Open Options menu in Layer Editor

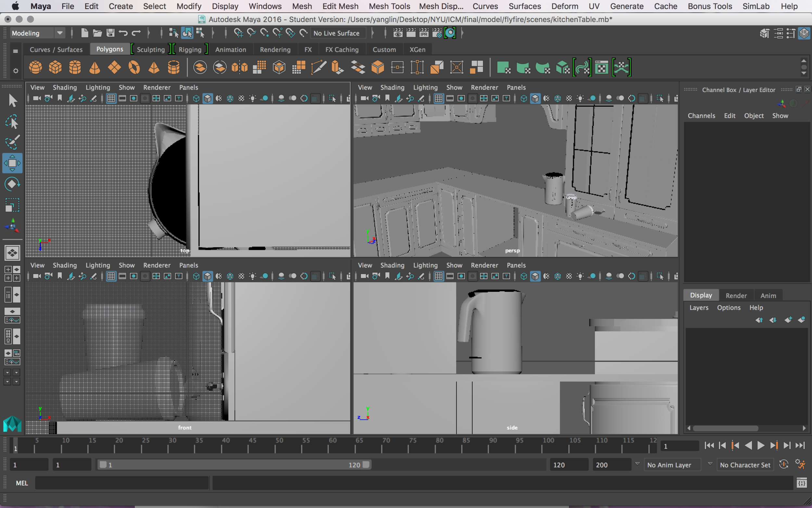[729, 307]
